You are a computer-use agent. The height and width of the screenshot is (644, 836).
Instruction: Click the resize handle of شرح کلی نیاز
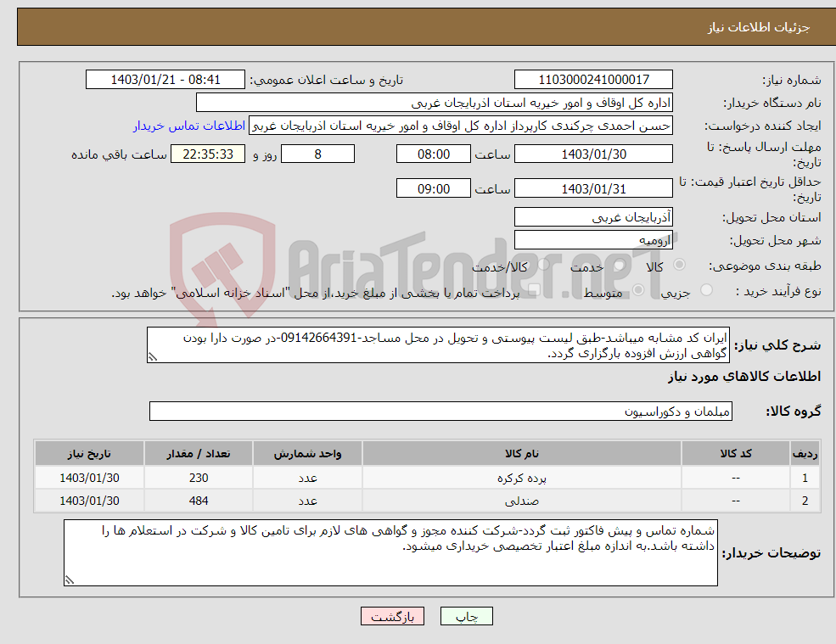pos(153,357)
